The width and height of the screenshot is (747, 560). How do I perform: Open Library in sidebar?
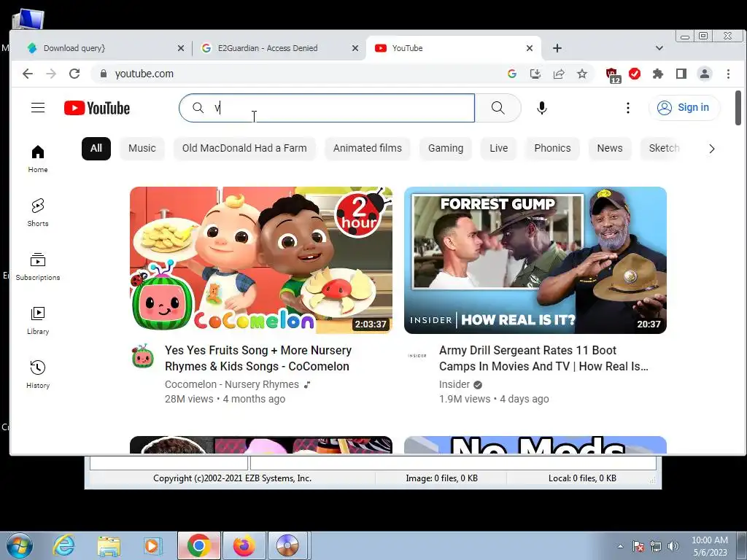(x=38, y=321)
